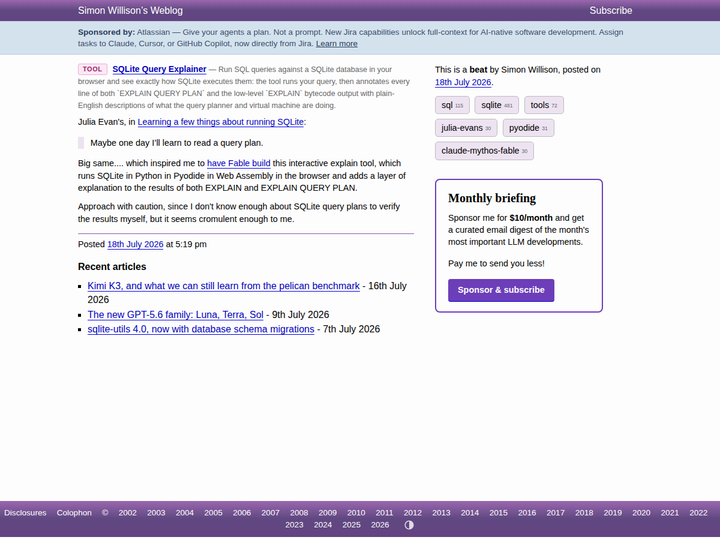Click the Sponsor & subscribe button
This screenshot has width=720, height=540.
[x=501, y=290]
